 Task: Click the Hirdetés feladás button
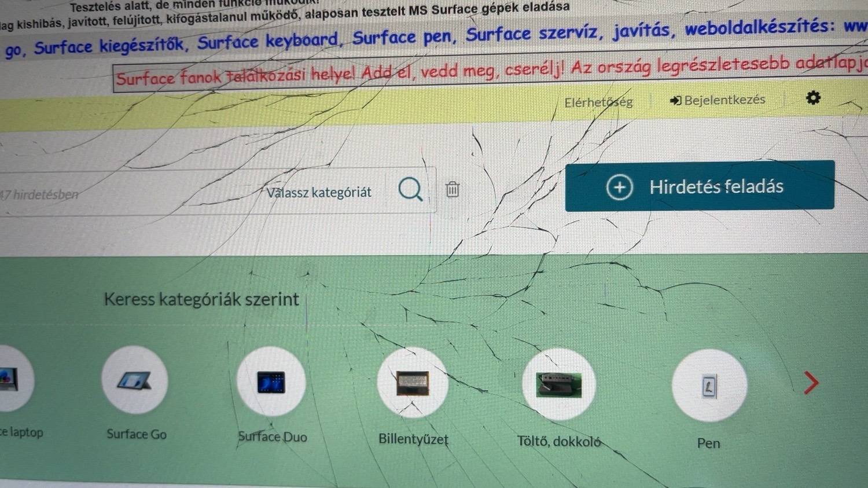tap(700, 186)
